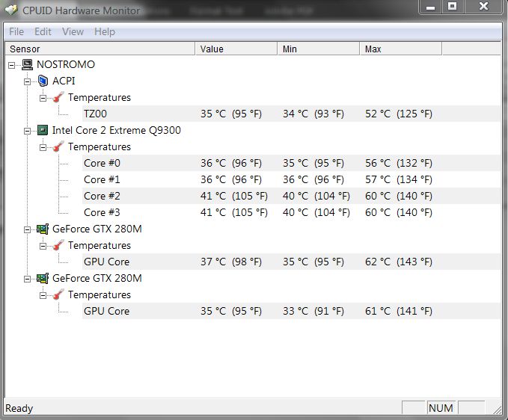Click second GPU Core max 61 °C (141 °F)
This screenshot has width=508, height=420.
click(x=399, y=311)
